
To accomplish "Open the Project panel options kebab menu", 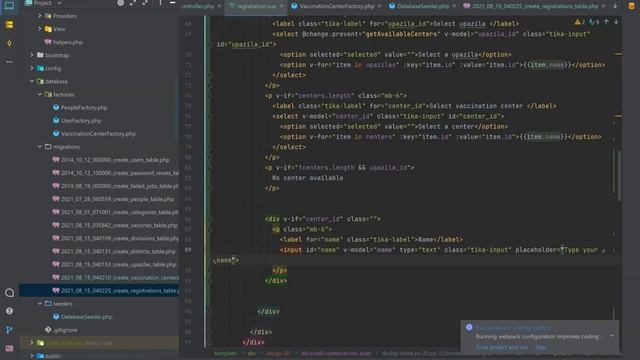I will (160, 3).
